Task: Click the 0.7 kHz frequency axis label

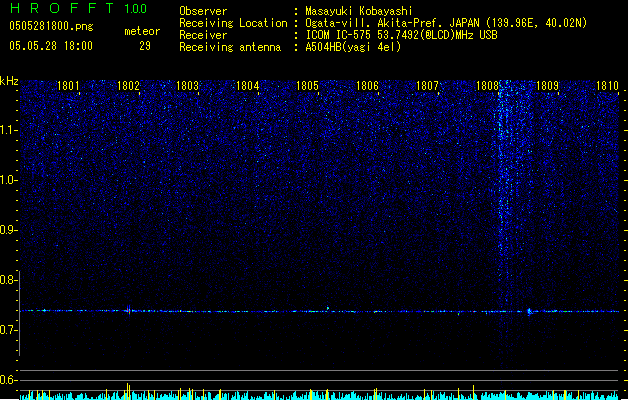Action: (x=9, y=330)
